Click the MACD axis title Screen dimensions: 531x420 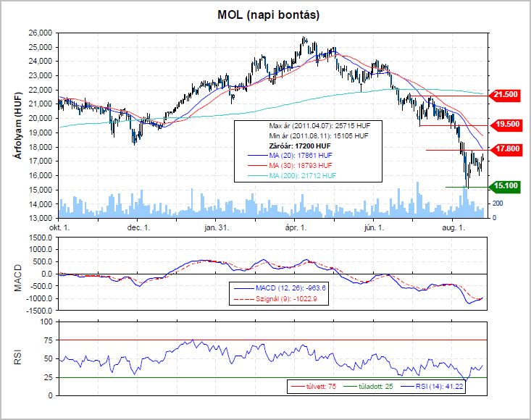point(17,278)
